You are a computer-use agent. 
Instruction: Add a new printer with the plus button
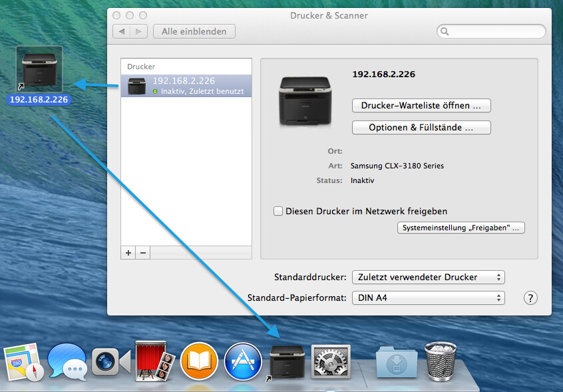(x=128, y=252)
